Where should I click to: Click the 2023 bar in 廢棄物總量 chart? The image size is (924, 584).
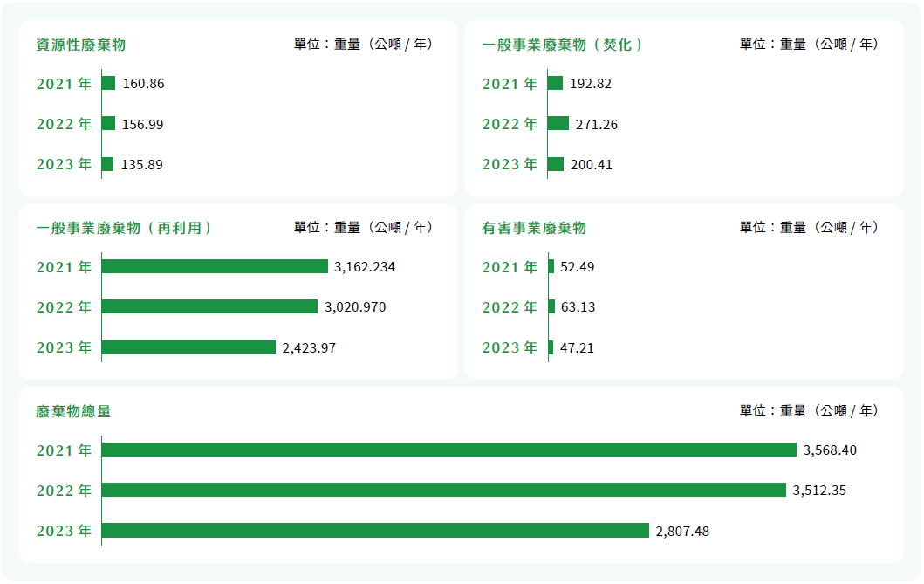pos(375,531)
